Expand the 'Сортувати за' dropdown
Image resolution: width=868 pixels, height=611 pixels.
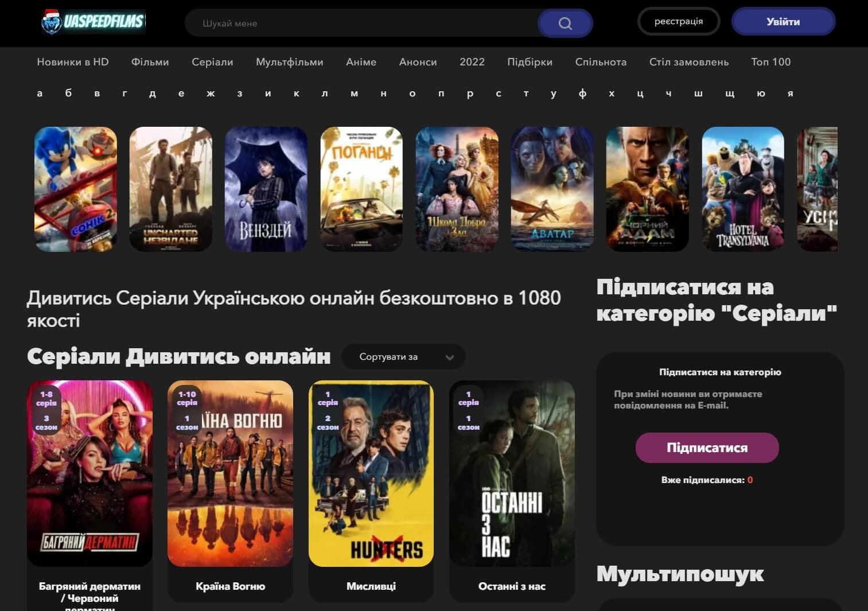pyautogui.click(x=403, y=357)
